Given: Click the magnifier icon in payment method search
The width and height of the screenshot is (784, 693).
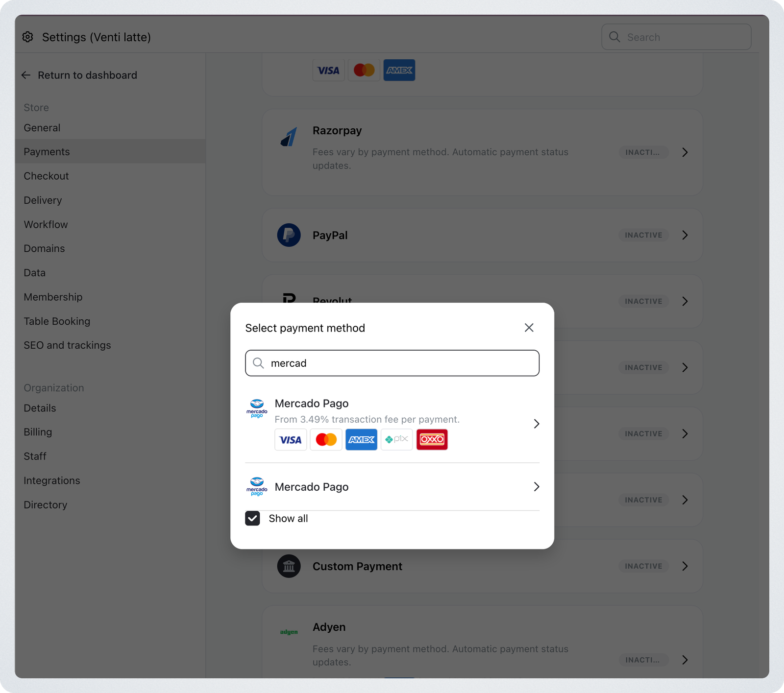Looking at the screenshot, I should point(258,363).
